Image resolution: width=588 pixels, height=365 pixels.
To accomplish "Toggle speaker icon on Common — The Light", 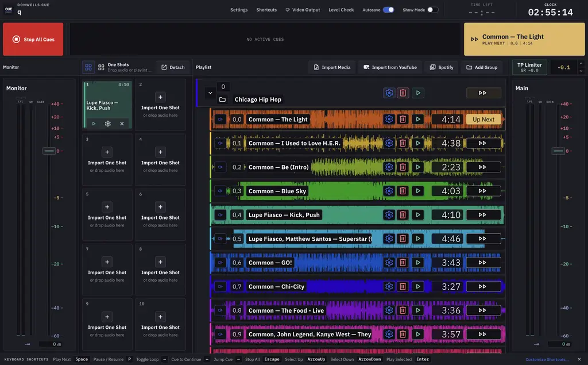I will pyautogui.click(x=220, y=120).
